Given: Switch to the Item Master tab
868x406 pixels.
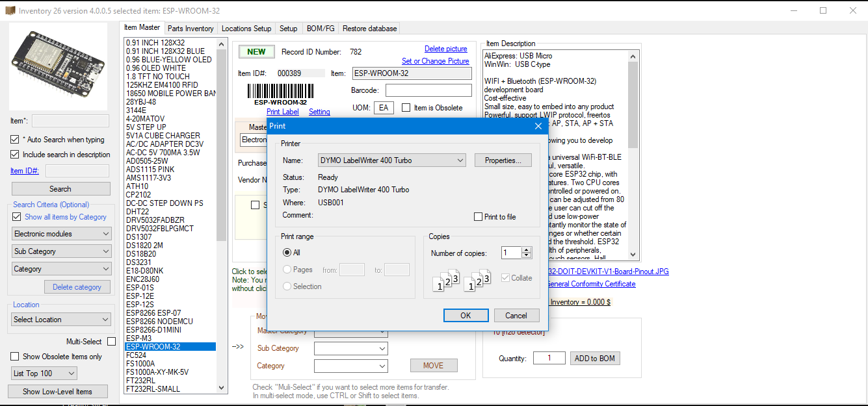Looking at the screenshot, I should click(x=142, y=28).
